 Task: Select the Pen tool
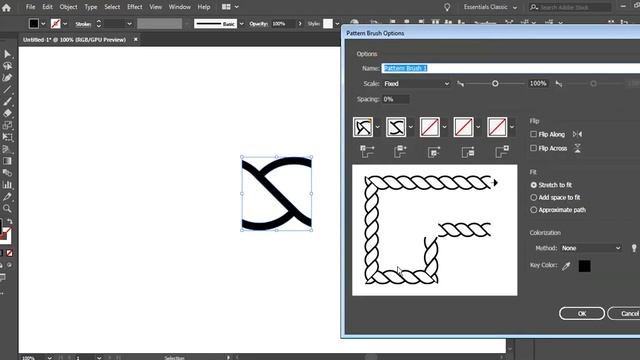click(x=7, y=78)
